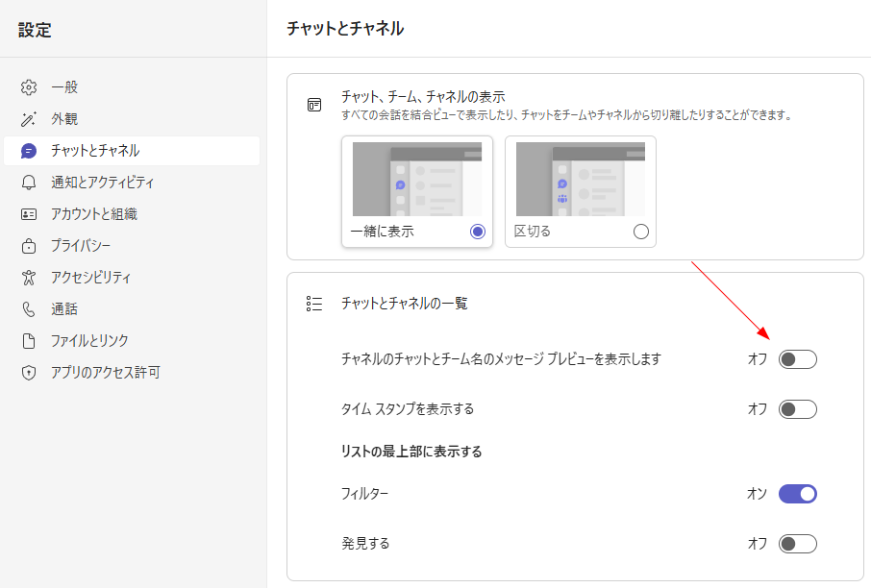Image resolution: width=871 pixels, height=588 pixels.
Task: Click the 設定 title text
Action: [x=35, y=30]
